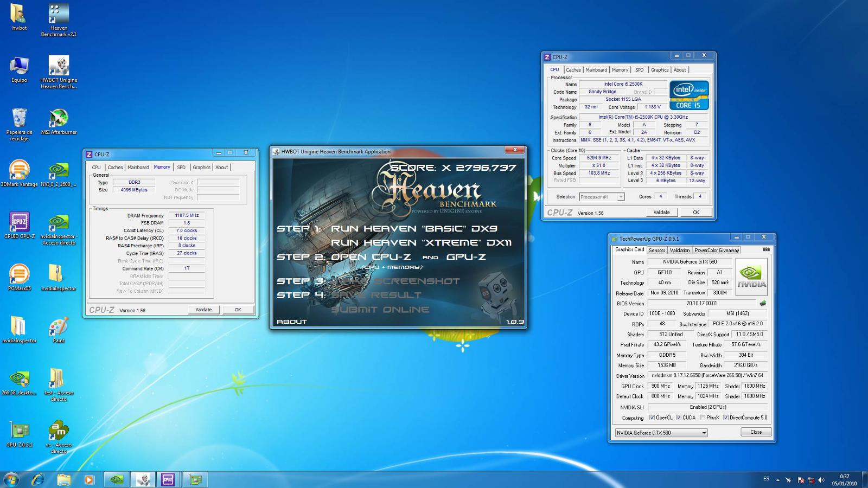The image size is (868, 488).
Task: Switch to HWBOT Heaven taskbar item
Action: pos(143,479)
